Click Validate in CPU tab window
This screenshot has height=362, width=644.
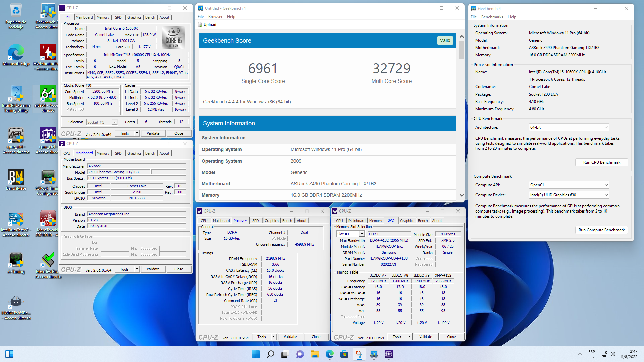153,133
